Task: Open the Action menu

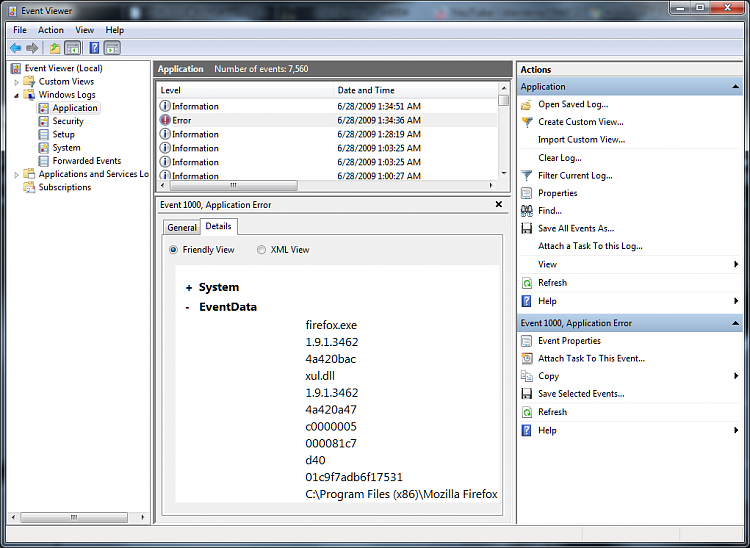Action: [51, 30]
